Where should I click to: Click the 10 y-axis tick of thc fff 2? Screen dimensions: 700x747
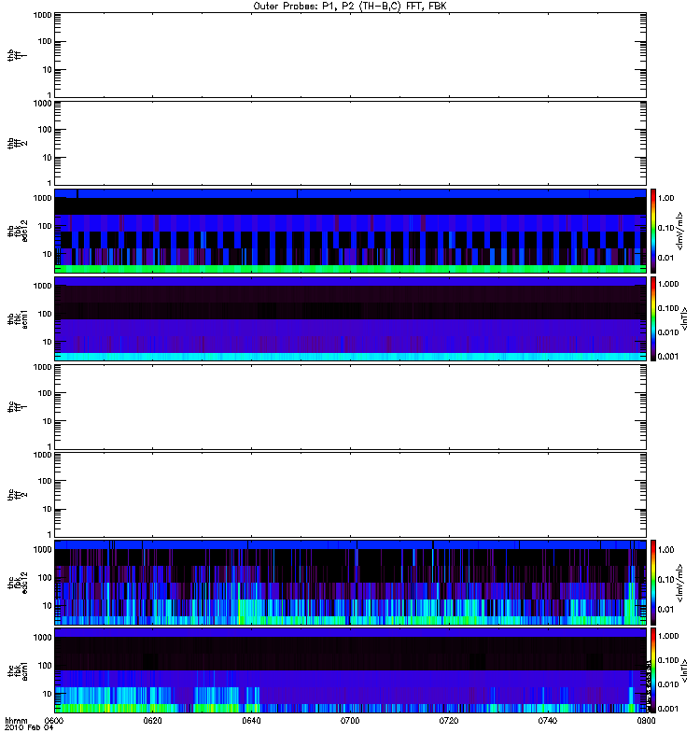pos(47,509)
